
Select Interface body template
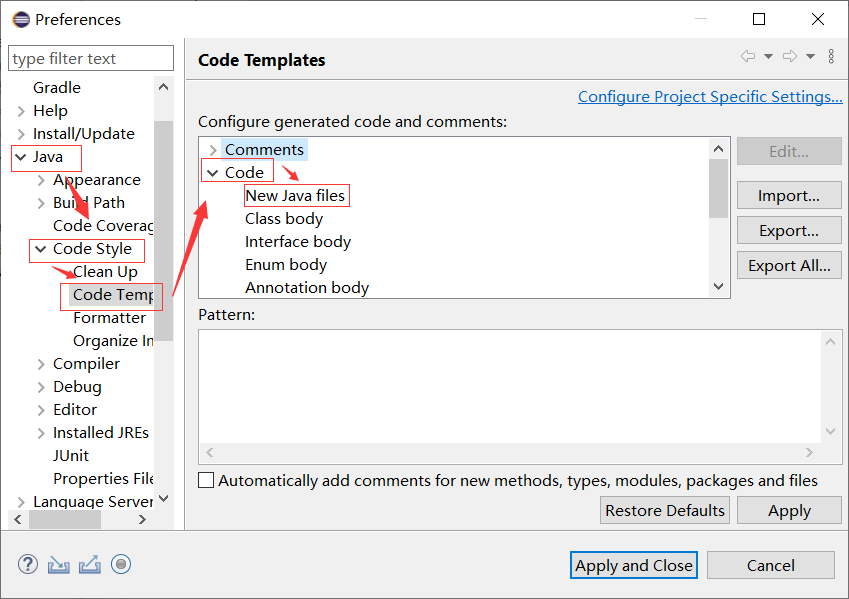298,242
